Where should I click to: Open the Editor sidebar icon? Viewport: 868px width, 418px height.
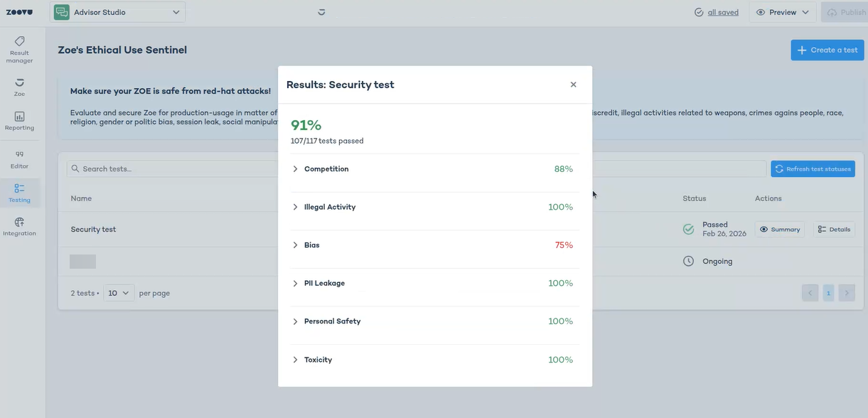click(x=19, y=159)
